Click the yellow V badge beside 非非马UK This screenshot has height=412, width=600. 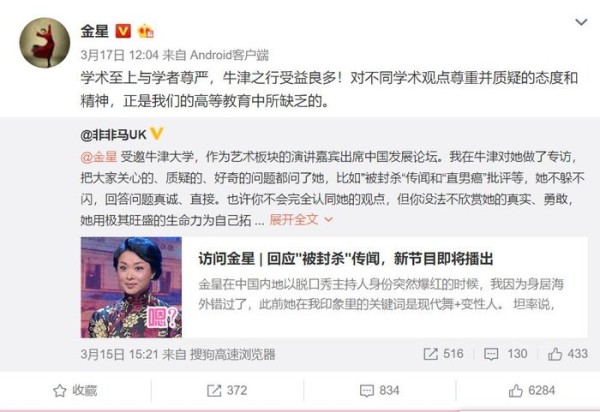pyautogui.click(x=156, y=134)
